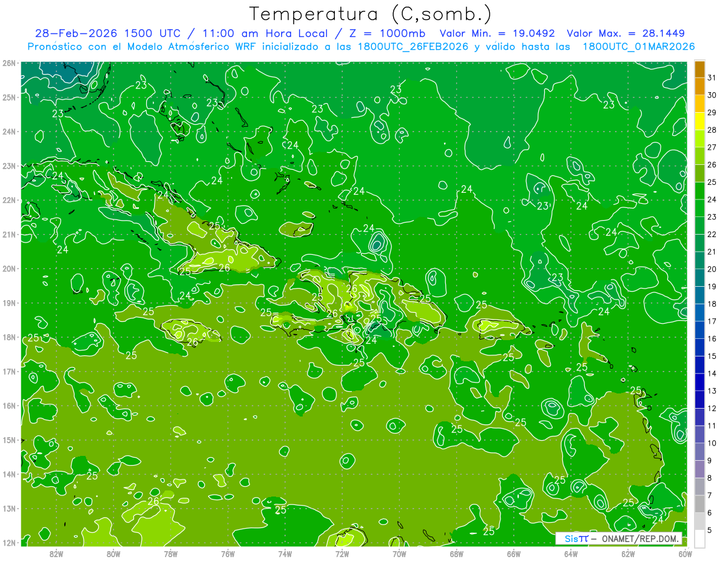728x562 pixels.
Task: Click color bar label '16'
Action: [712, 338]
